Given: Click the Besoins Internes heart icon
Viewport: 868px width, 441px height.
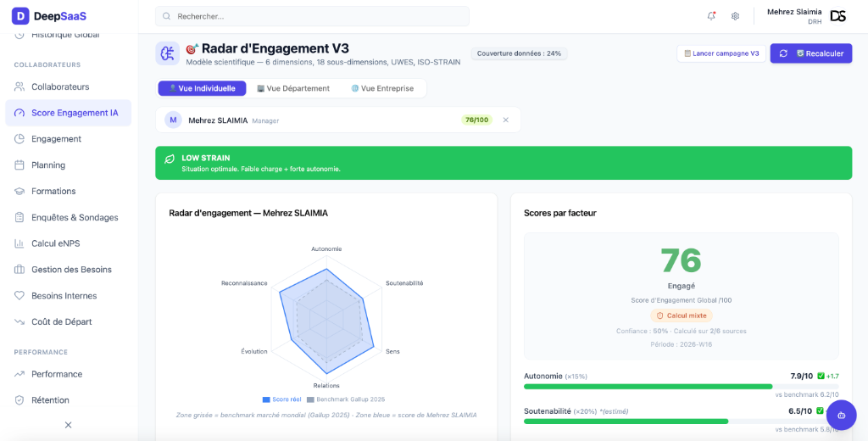Looking at the screenshot, I should [x=19, y=296].
